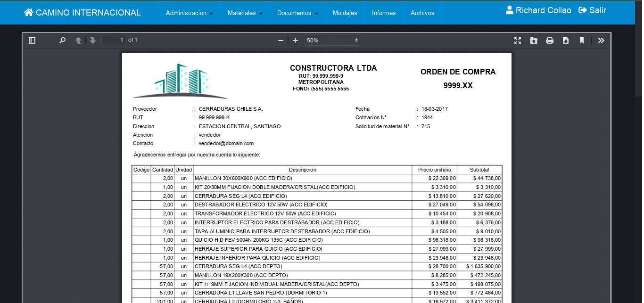Click the DESTRABADOR ELECTRICO 12V 50W row
The image size is (644, 303).
pyautogui.click(x=317, y=205)
